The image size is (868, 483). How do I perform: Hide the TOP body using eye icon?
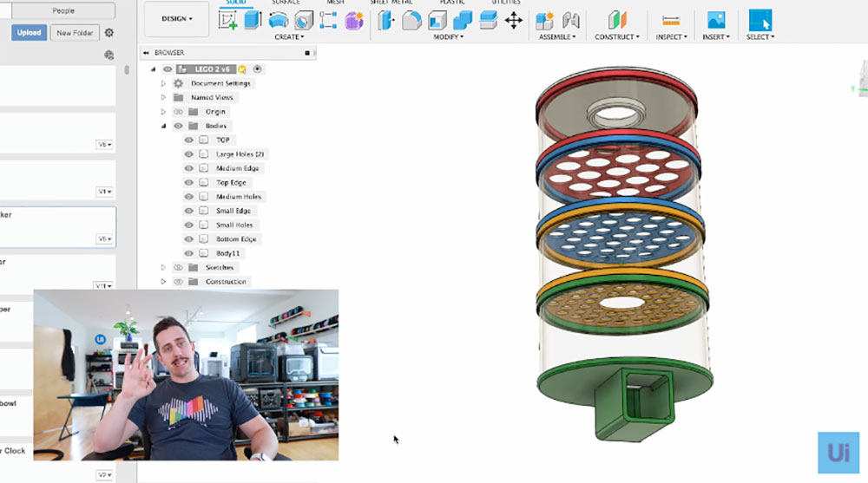[189, 140]
